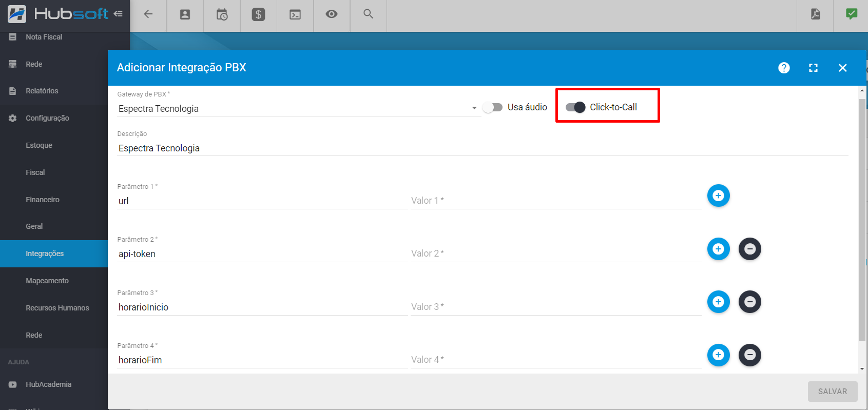Click the Nota Fiscal sidebar icon

tap(13, 37)
